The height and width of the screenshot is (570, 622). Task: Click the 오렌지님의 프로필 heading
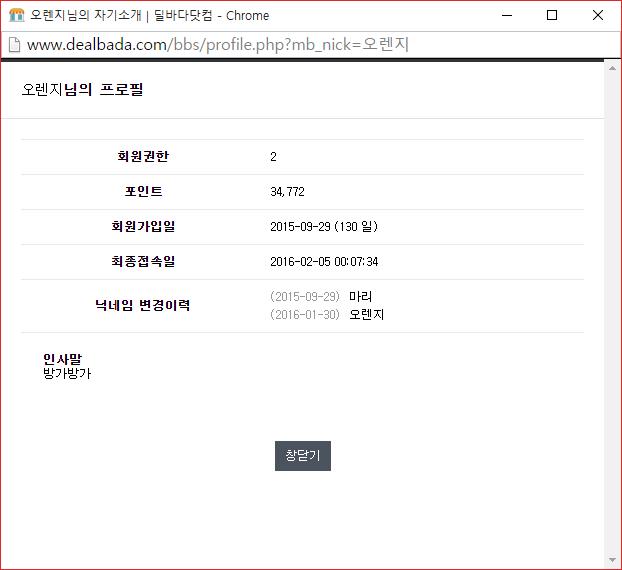[83, 90]
